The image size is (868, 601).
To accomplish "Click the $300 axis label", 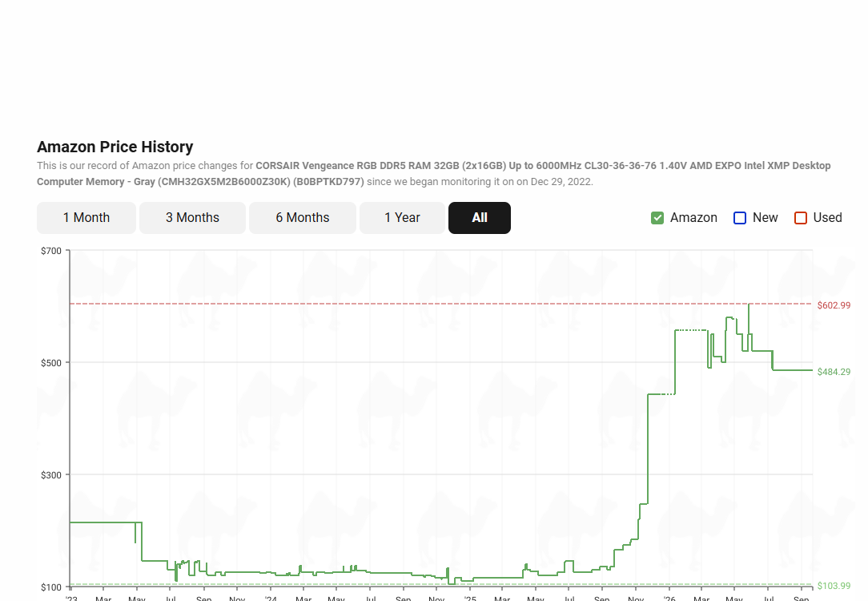I will (51, 474).
